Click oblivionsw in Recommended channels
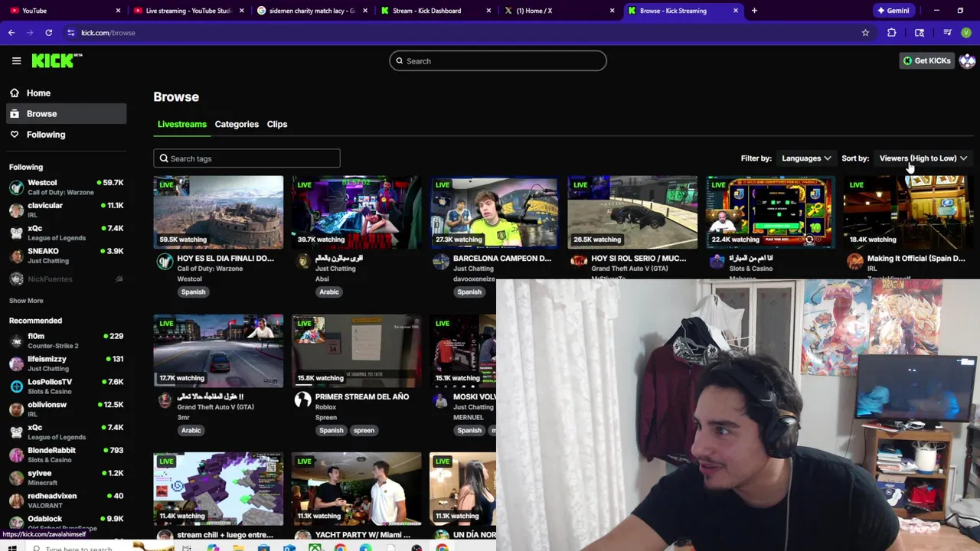Viewport: 980px width, 551px height. [66, 409]
